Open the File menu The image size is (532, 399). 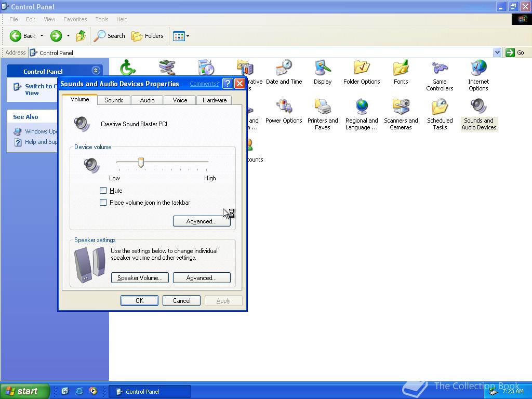14,19
